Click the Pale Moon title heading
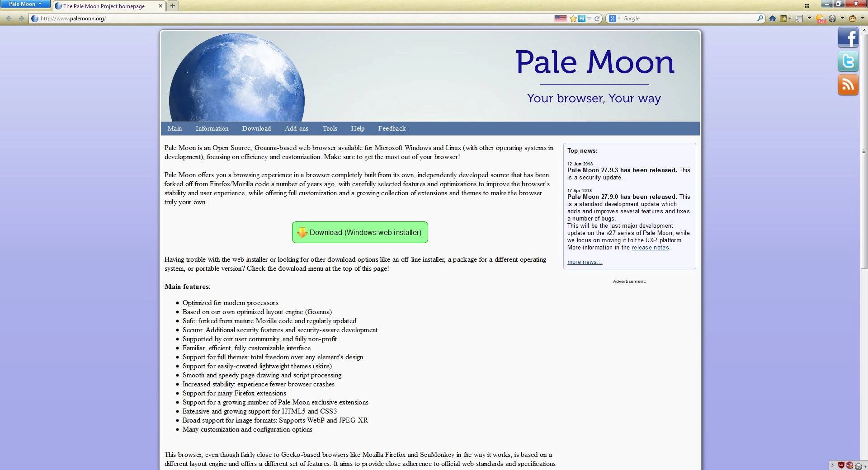This screenshot has height=470, width=868. coord(594,62)
